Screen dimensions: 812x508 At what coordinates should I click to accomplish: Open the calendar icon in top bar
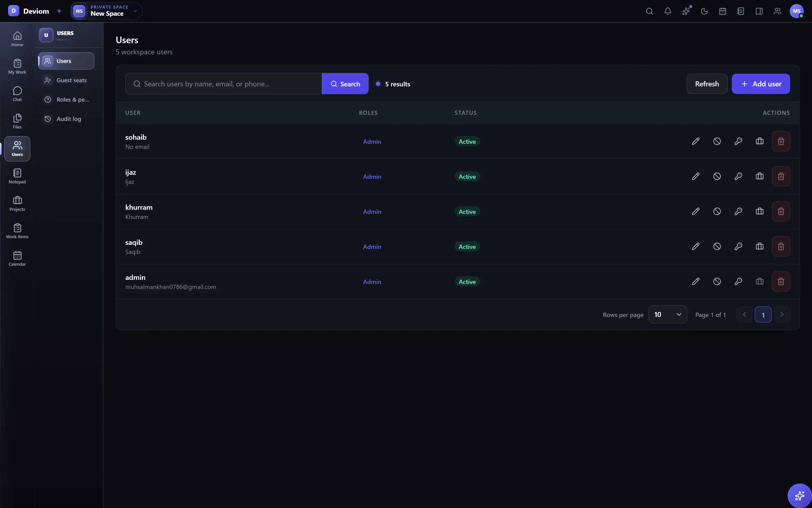point(723,11)
